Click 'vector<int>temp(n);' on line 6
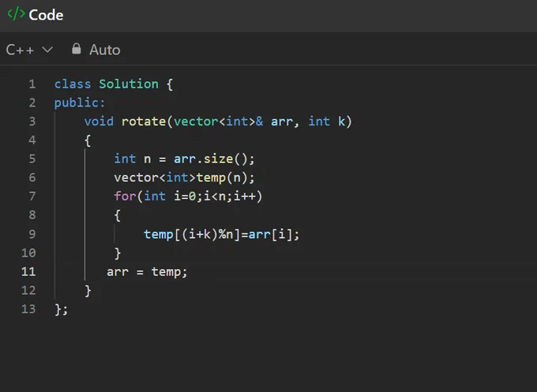537x392 pixels. (x=184, y=177)
